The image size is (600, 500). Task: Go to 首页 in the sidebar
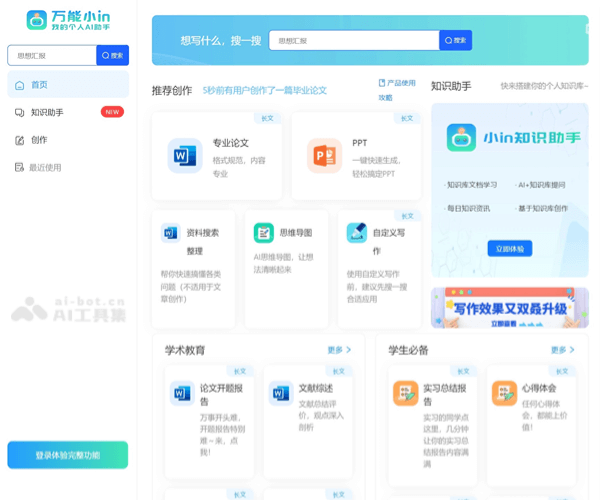pos(39,85)
